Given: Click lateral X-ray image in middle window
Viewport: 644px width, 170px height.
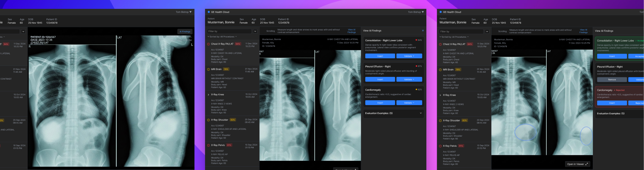Looking at the screenshot, I should (x=338, y=105).
